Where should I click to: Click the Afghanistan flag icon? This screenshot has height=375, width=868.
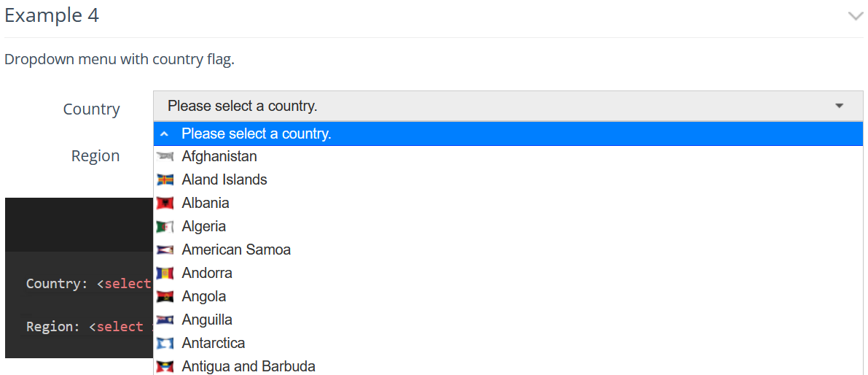165,157
